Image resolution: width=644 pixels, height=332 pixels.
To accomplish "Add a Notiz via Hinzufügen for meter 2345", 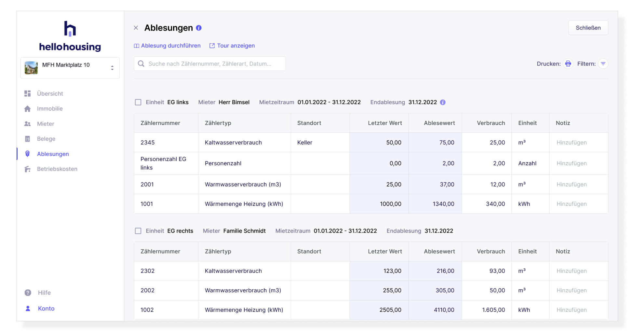I will 571,142.
